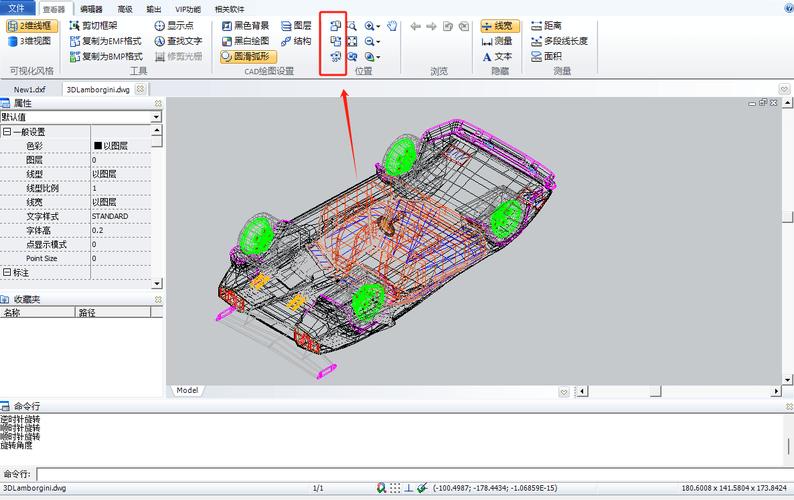Open the layout list heart dropdown
The height and width of the screenshot is (500, 794).
[x=564, y=392]
